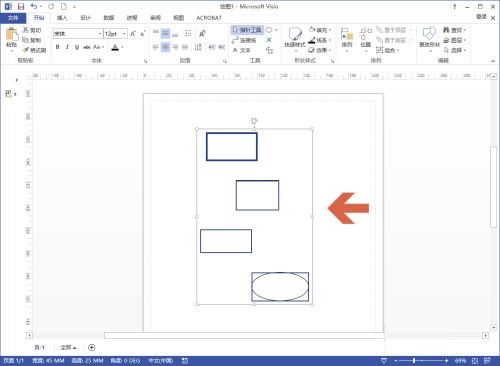Click the Redo icon in title bar
This screenshot has height=366, width=500.
point(51,6)
